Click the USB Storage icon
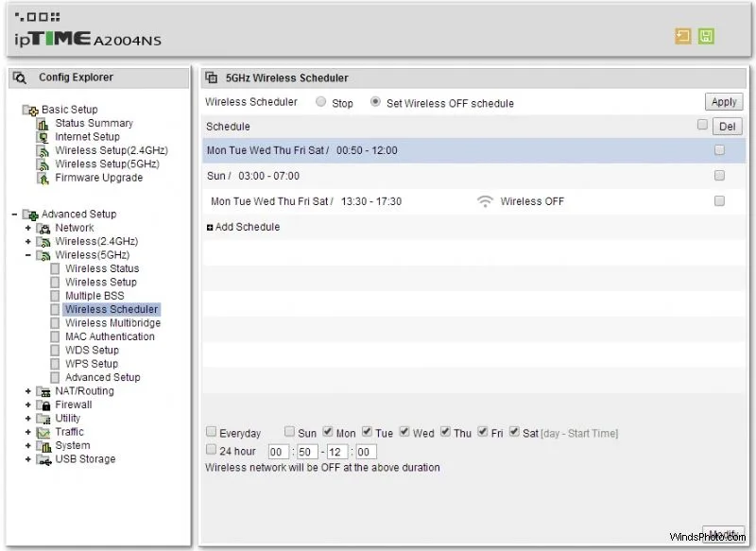The width and height of the screenshot is (756, 551). 43,460
